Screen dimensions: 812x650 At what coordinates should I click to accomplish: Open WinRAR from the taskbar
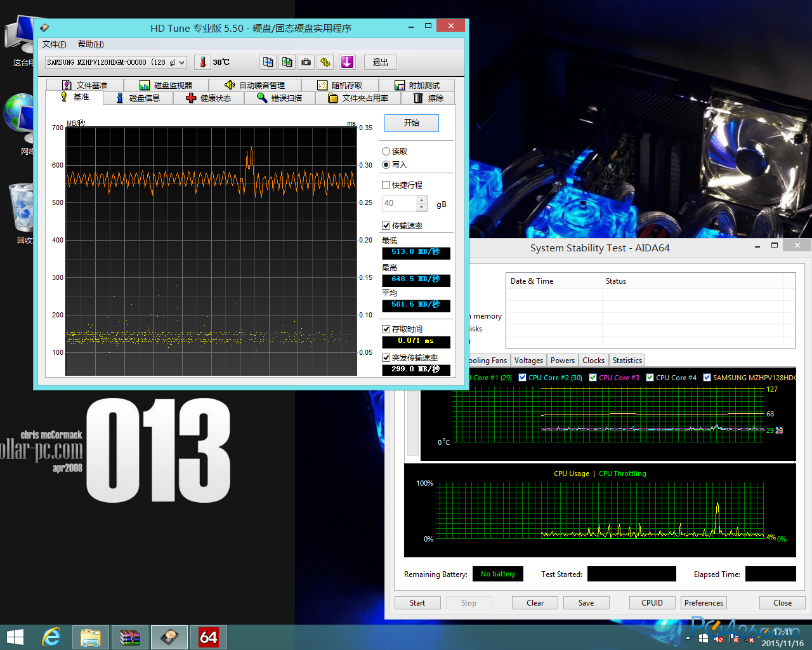[129, 637]
